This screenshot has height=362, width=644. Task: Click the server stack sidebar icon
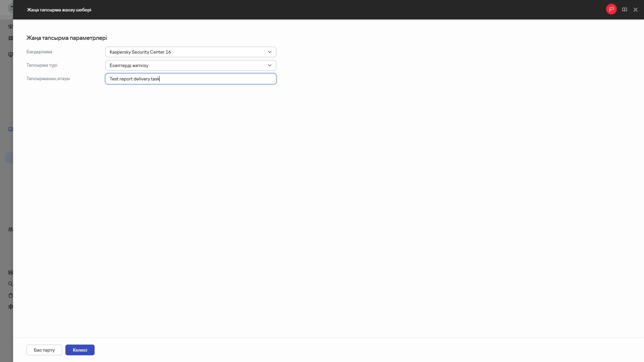(x=11, y=273)
